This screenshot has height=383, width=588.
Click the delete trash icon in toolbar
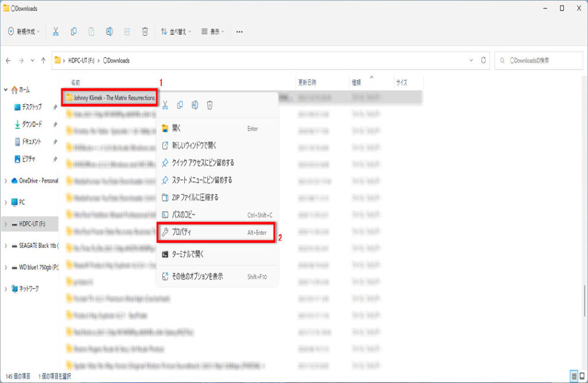[x=145, y=32]
